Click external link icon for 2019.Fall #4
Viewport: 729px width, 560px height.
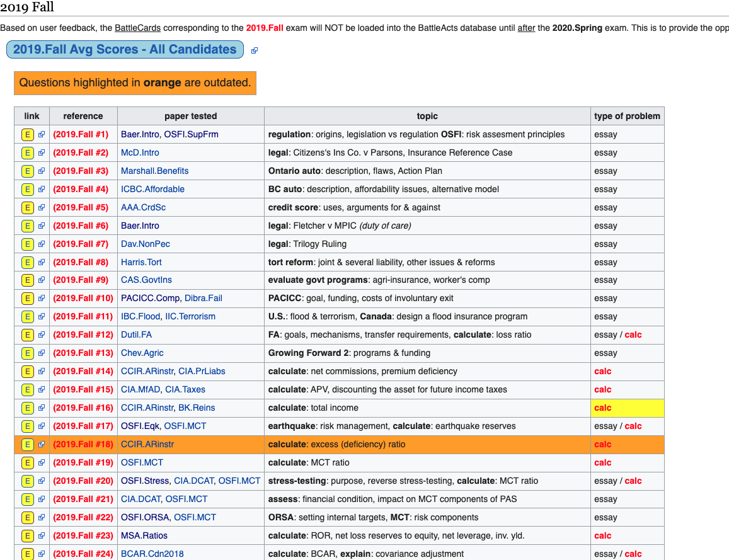tap(42, 189)
